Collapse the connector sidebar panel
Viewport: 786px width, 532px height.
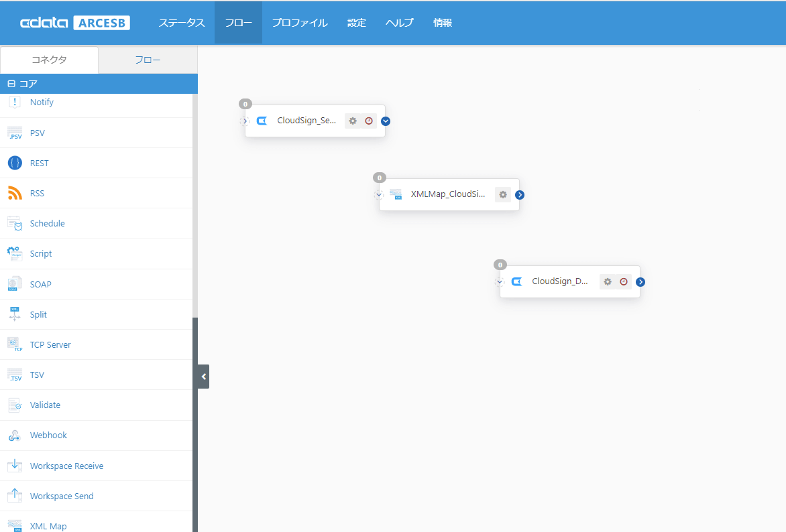point(203,377)
